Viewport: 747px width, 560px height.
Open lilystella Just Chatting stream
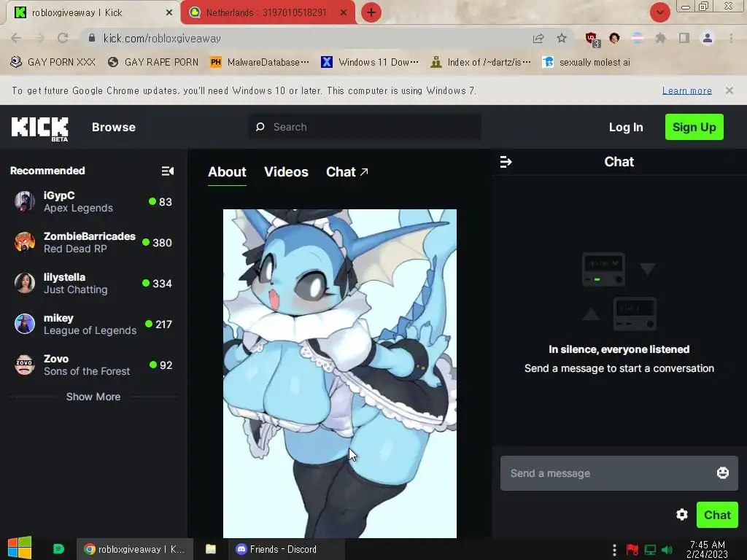(x=93, y=284)
